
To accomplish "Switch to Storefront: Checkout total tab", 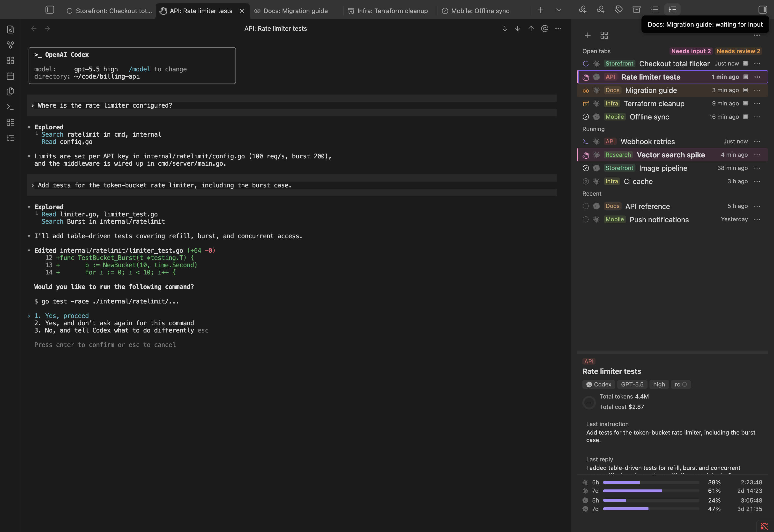I will [109, 11].
